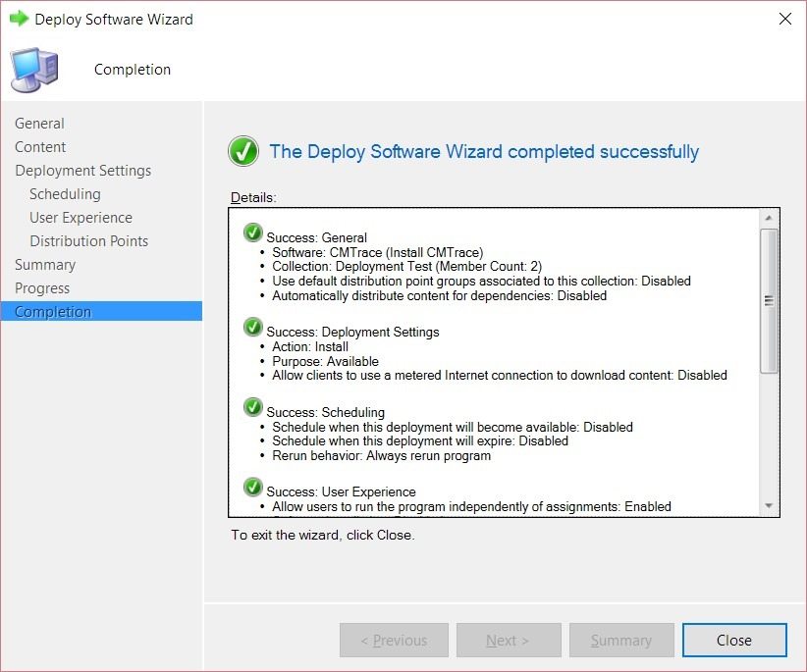Click 'Software: CMTrace (Install CMTrace)' detail line

[378, 252]
